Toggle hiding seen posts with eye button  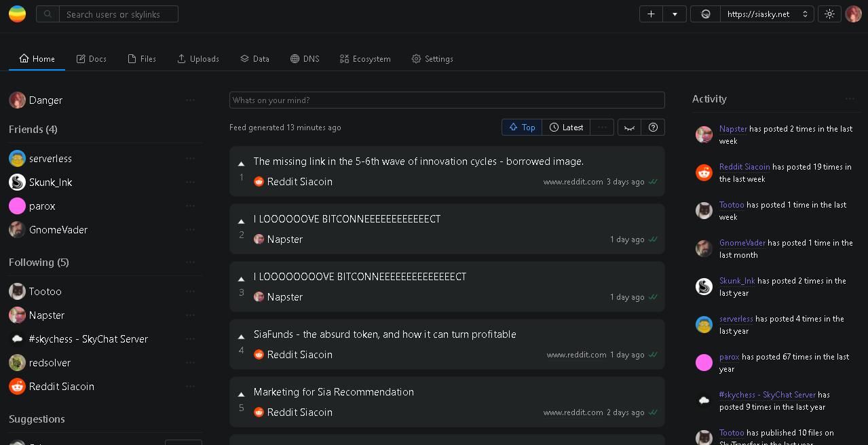(x=629, y=128)
